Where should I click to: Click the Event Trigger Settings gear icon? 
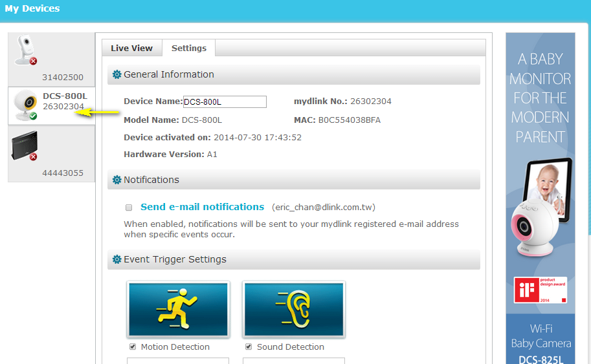(117, 259)
